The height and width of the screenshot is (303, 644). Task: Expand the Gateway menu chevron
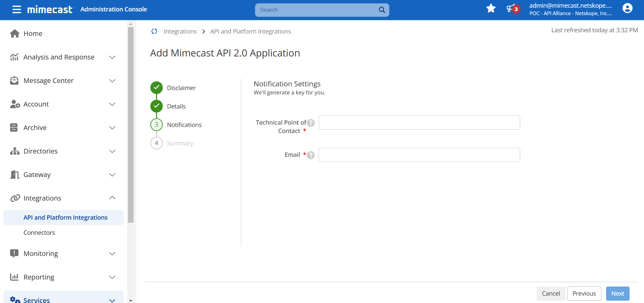pyautogui.click(x=112, y=175)
